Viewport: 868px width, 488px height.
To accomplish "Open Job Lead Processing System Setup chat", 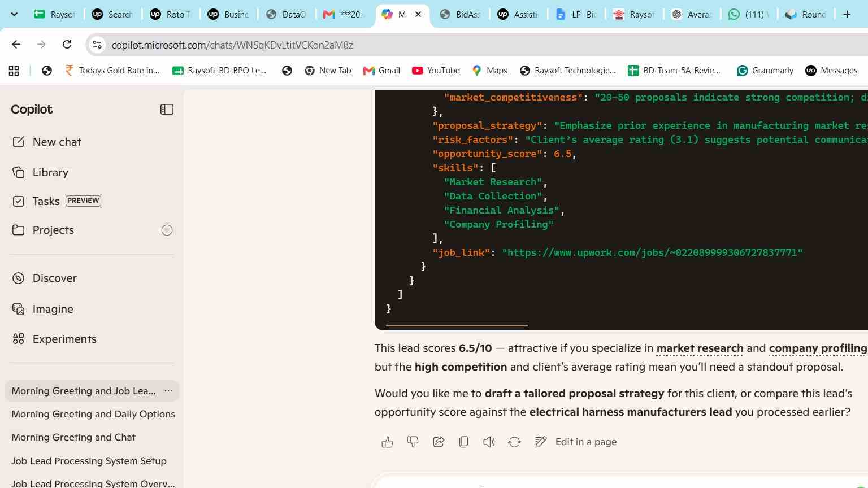I will [89, 461].
